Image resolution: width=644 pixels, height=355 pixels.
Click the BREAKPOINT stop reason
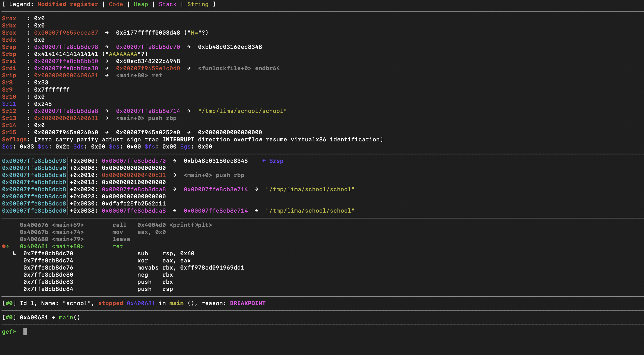[248, 303]
